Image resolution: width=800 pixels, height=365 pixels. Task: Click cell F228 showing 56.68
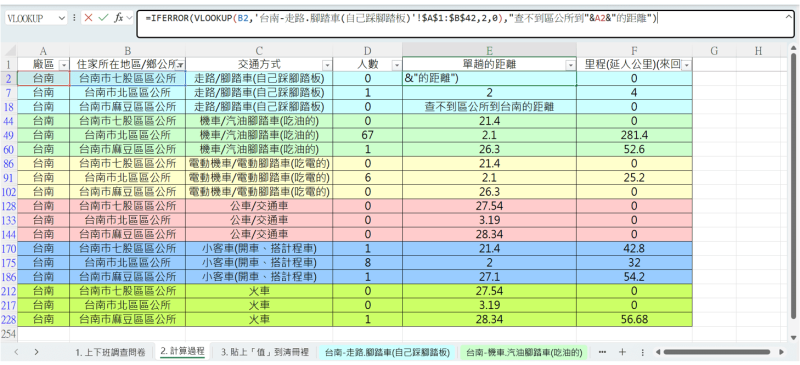click(x=634, y=319)
